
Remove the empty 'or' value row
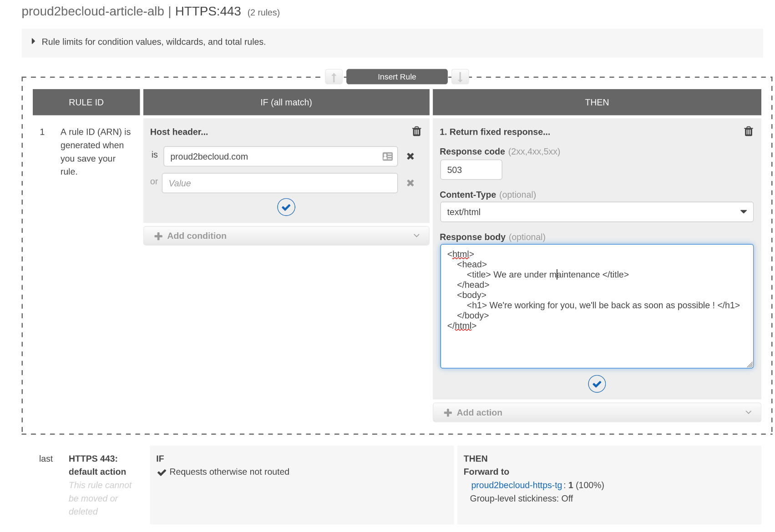point(410,183)
